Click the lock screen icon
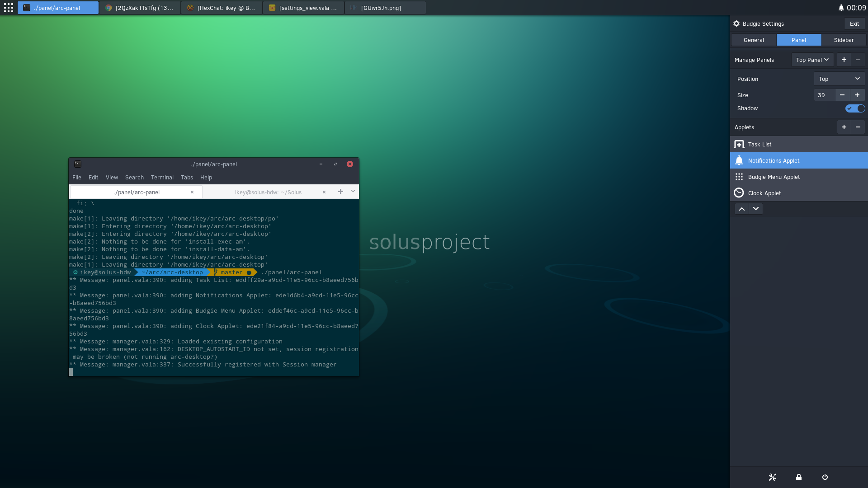This screenshot has width=868, height=488. (x=799, y=477)
